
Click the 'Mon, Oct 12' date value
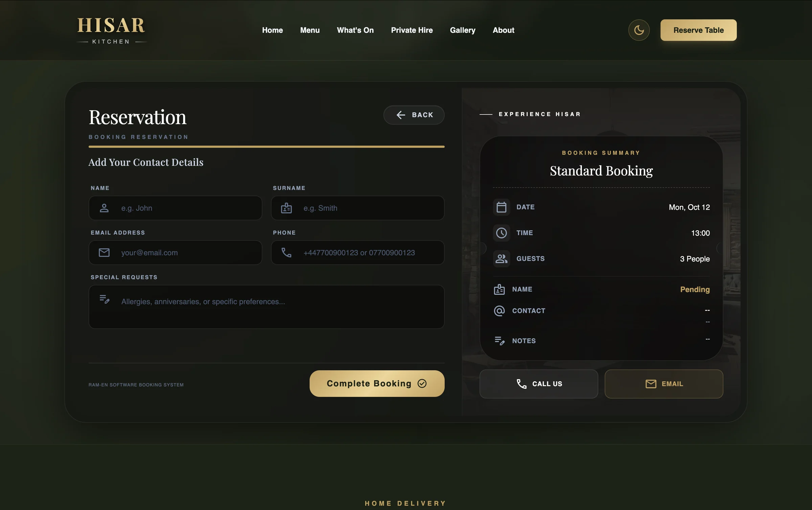coord(689,207)
